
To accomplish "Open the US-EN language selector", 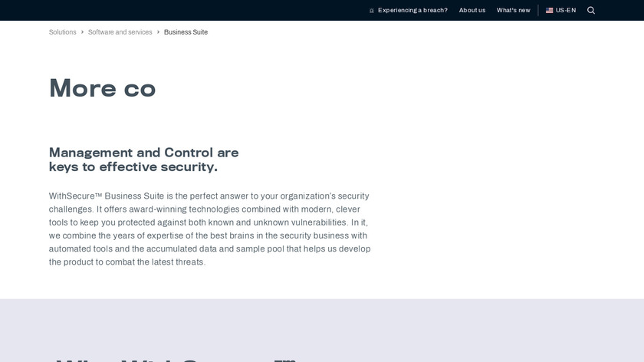I will click(x=561, y=10).
